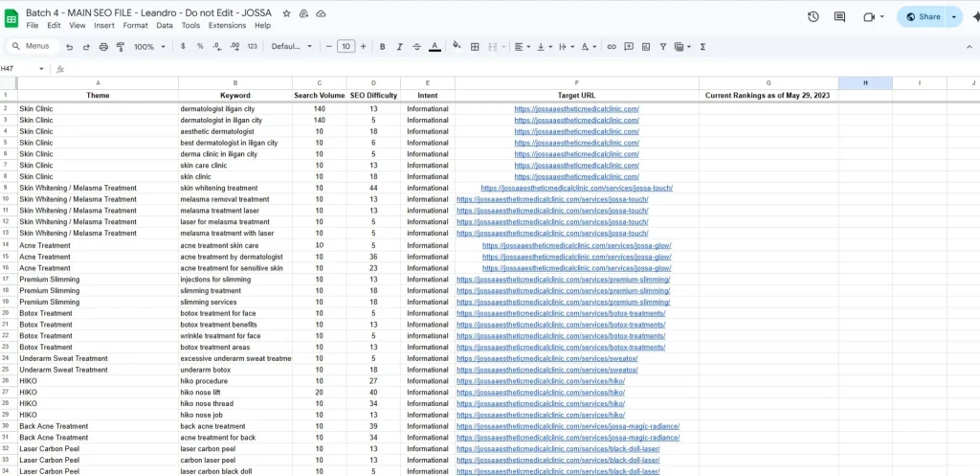Open more number formats 123
Screen dimensions: 980x476
(253, 46)
